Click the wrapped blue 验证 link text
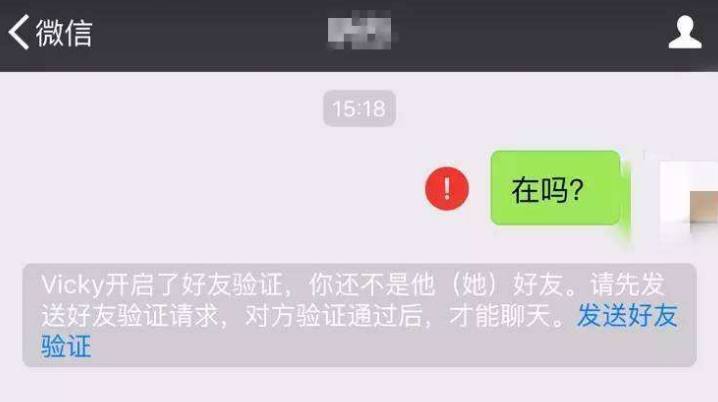This screenshot has height=402, width=718. coord(66,346)
